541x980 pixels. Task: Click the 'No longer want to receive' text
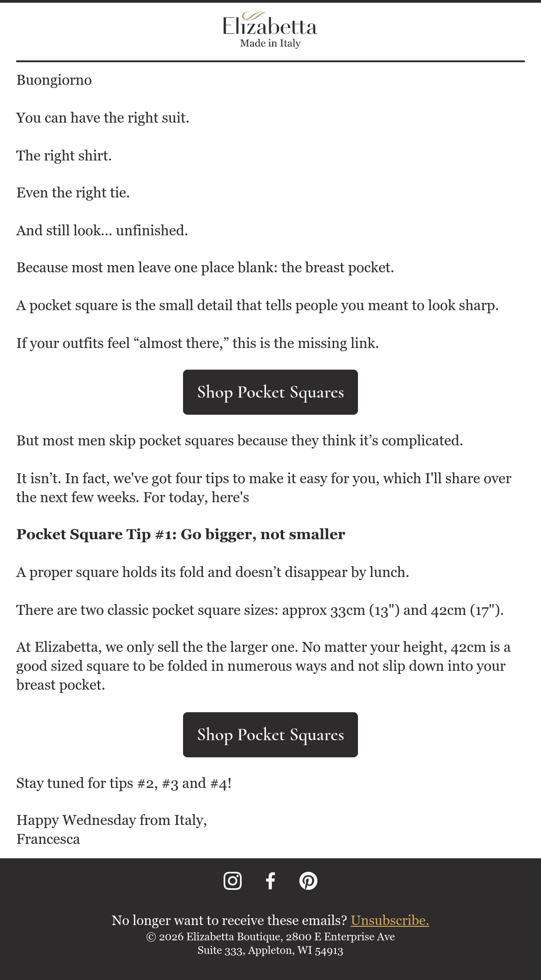(x=229, y=920)
